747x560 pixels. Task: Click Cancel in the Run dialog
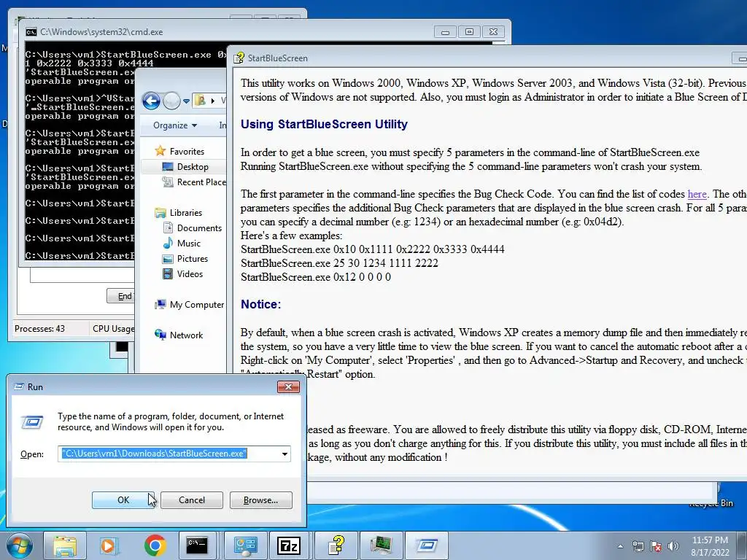click(x=192, y=500)
